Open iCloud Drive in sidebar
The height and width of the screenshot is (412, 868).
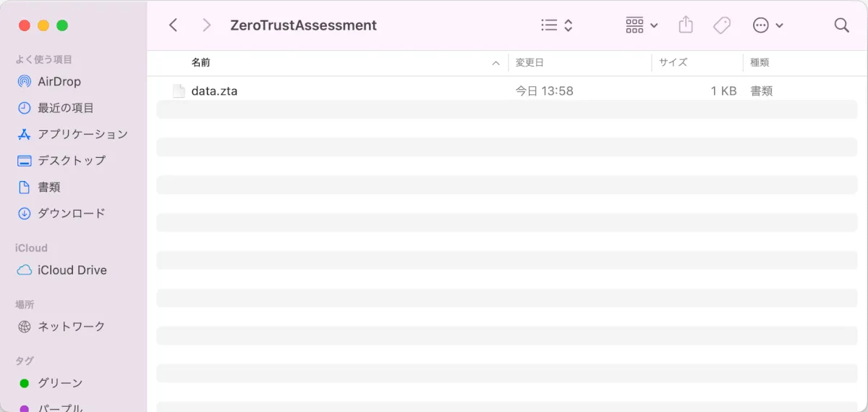(72, 270)
